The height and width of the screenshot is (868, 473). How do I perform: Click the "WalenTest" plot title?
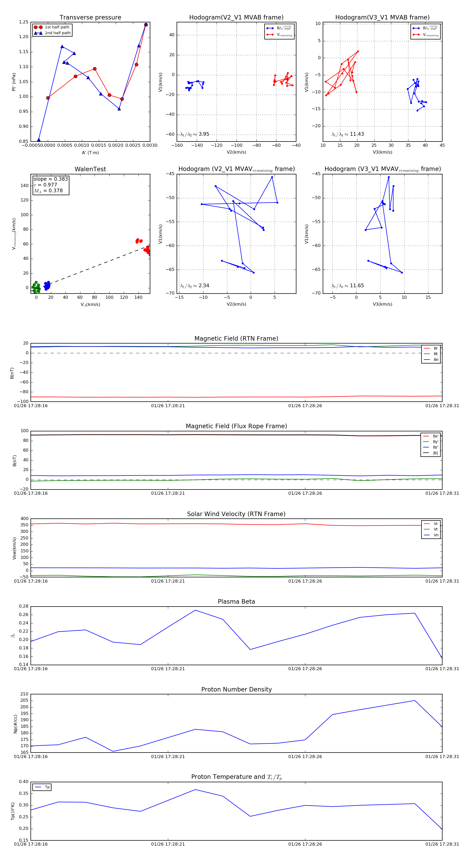point(90,169)
